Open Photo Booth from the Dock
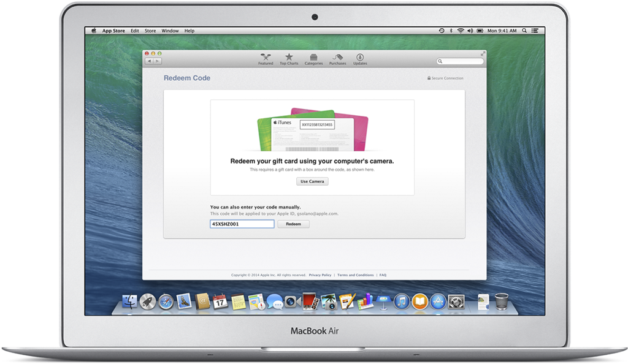The width and height of the screenshot is (628, 364). 310,301
